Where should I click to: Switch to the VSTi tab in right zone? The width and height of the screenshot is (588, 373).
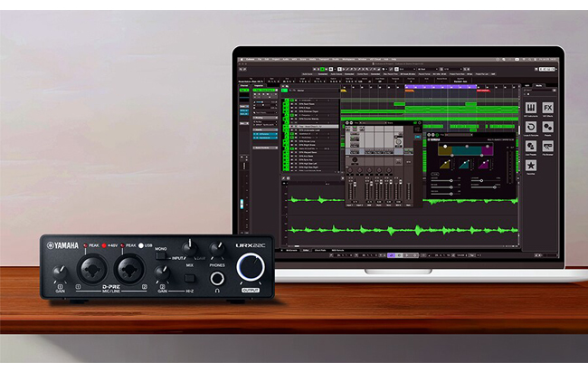pos(526,86)
